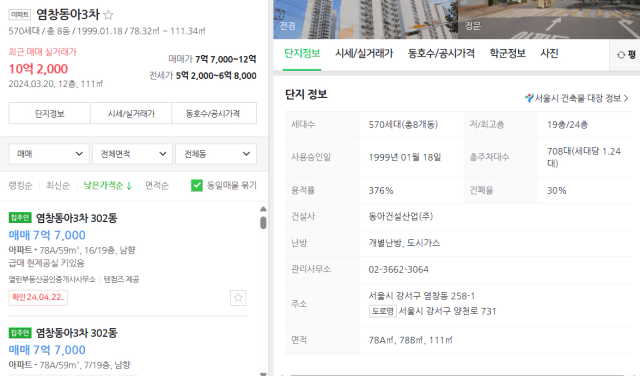Open the 전체동 building dropdown
Image resolution: width=640 pixels, height=376 pixels.
coord(216,154)
